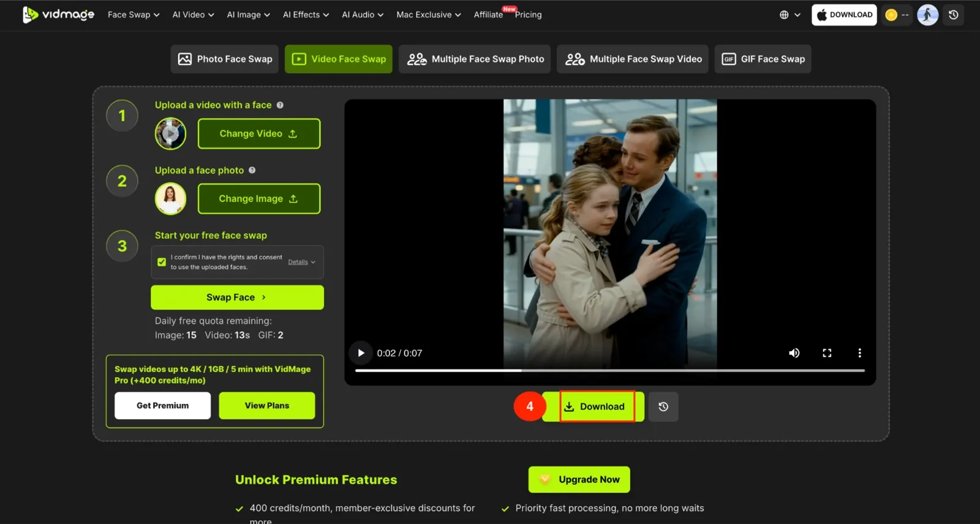The height and width of the screenshot is (524, 980).
Task: Switch to Multiple Face Swap Photo tab
Action: click(x=475, y=59)
